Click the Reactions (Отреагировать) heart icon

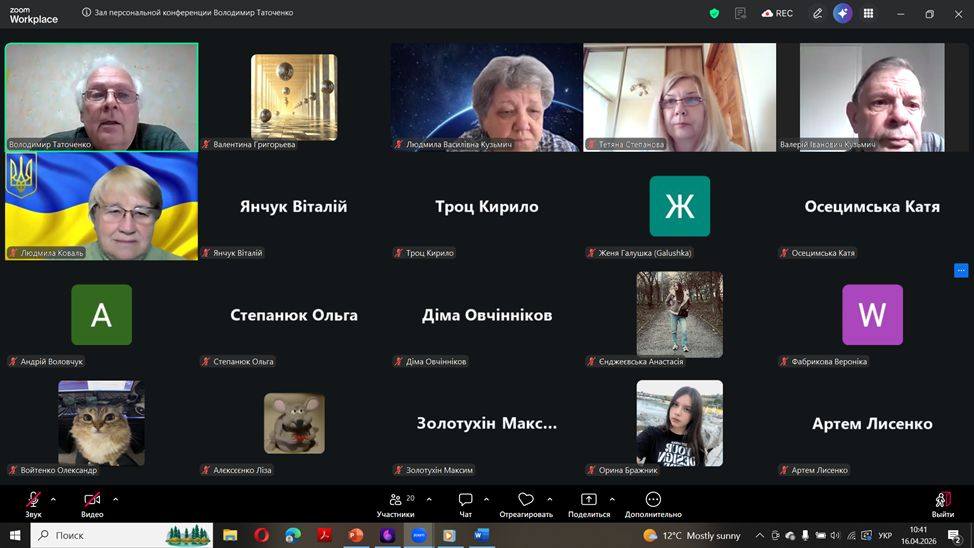coord(526,500)
